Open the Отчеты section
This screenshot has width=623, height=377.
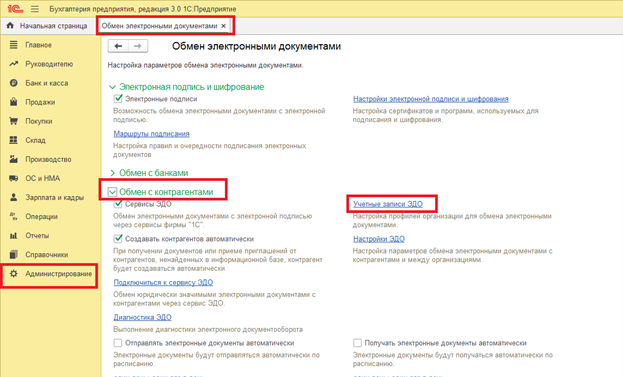pyautogui.click(x=37, y=236)
